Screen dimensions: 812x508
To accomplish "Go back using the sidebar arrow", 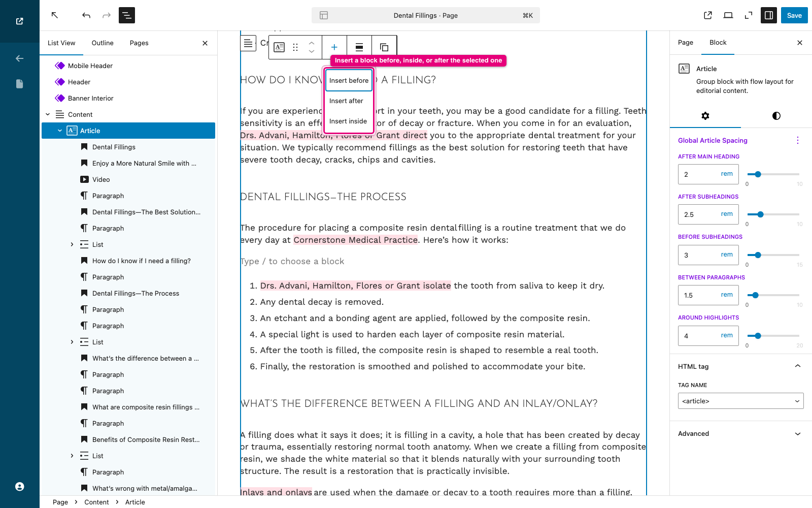I will coord(19,58).
